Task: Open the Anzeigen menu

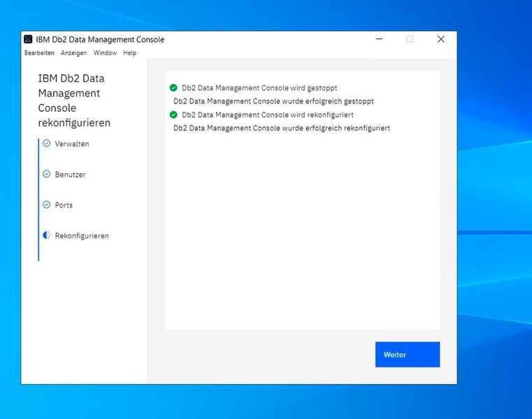Action: pyautogui.click(x=73, y=53)
